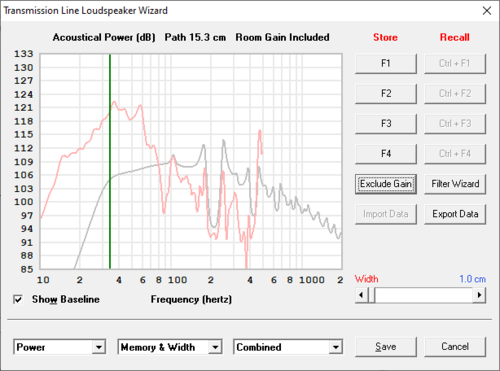Expand the Memory & Width dropdown

[x=215, y=347]
